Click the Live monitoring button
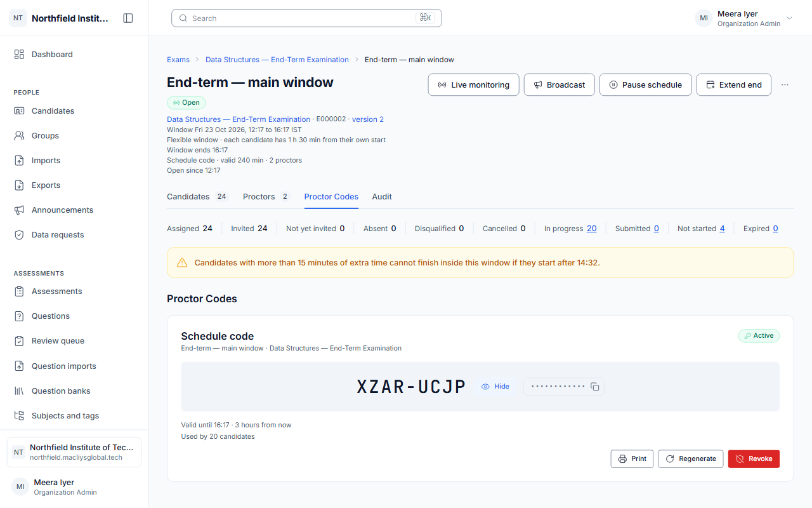 coord(474,84)
